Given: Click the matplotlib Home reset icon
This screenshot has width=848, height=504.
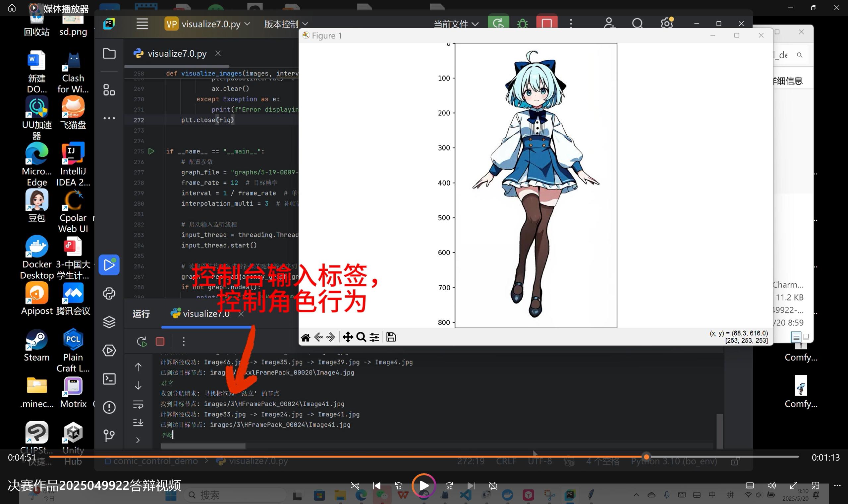Looking at the screenshot, I should [x=305, y=337].
